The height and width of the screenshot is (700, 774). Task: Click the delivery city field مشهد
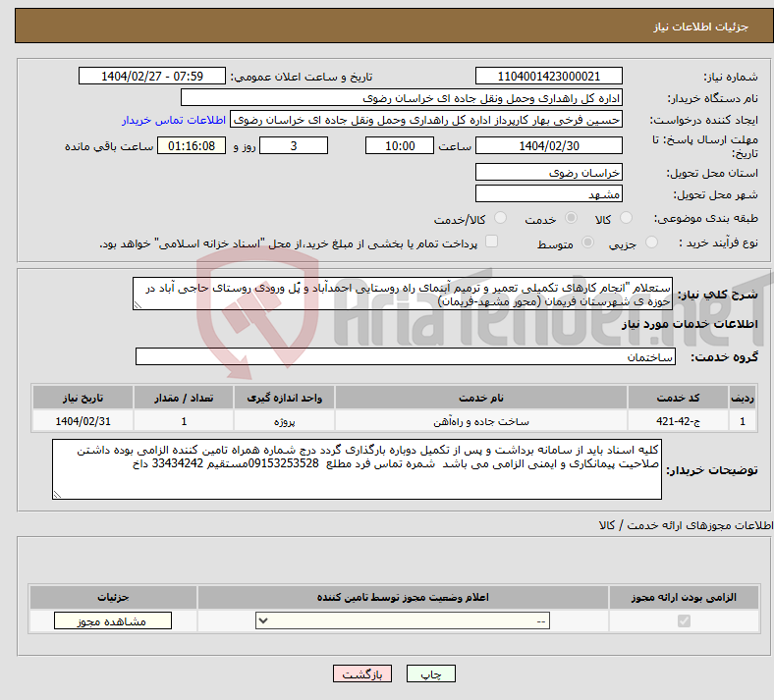548,193
